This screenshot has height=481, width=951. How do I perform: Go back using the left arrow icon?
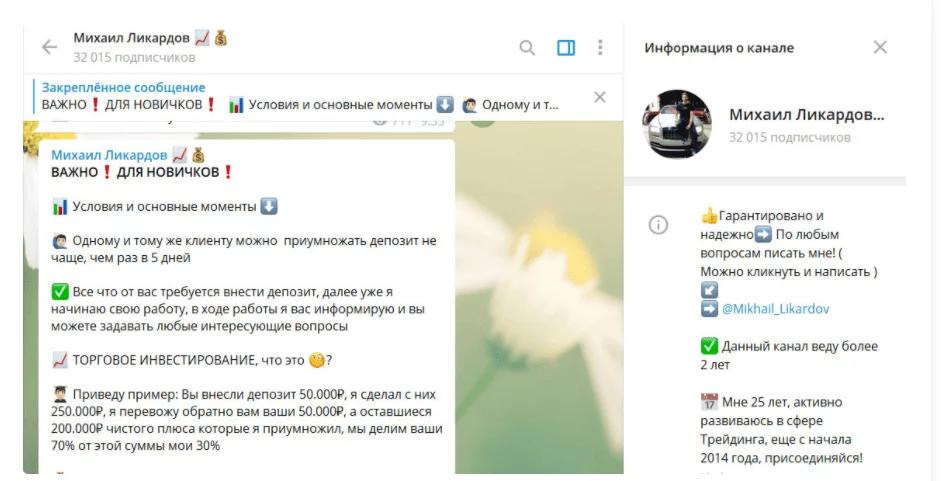click(x=49, y=47)
